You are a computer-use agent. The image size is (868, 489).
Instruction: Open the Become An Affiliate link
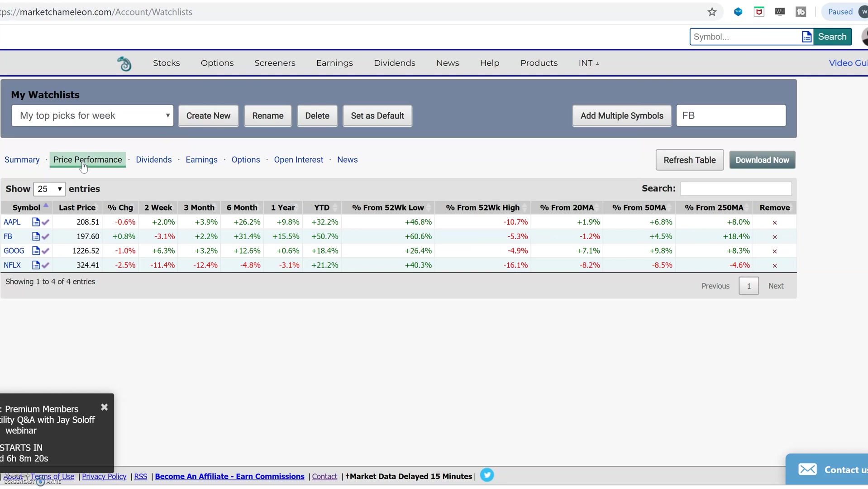click(x=229, y=476)
